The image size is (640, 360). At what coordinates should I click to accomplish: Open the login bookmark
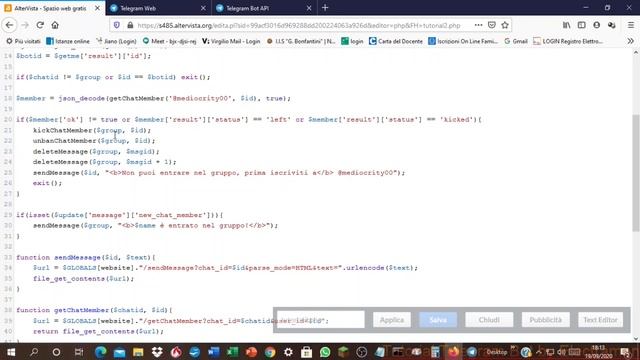tap(352, 41)
